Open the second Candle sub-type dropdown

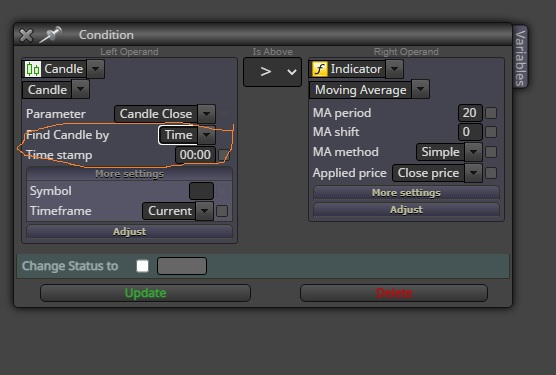[x=80, y=89]
